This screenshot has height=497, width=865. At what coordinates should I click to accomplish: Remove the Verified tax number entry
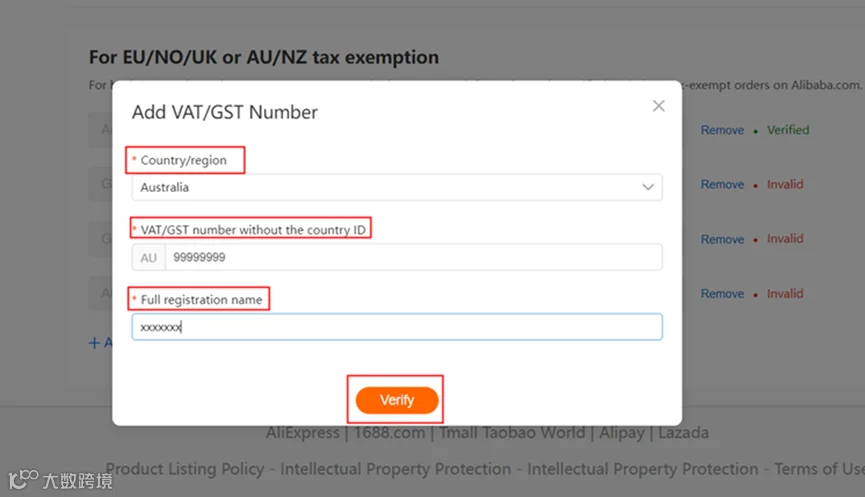722,130
